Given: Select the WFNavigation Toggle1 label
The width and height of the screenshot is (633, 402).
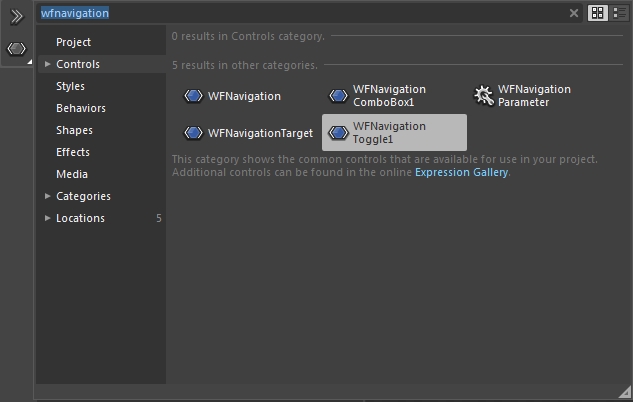Looking at the screenshot, I should click(x=389, y=133).
